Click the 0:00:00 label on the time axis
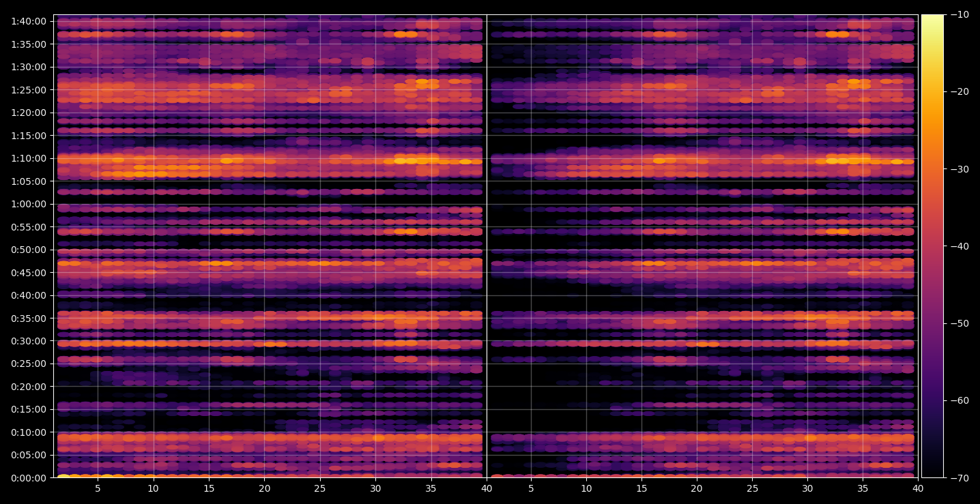Image resolution: width=980 pixels, height=504 pixels. (29, 478)
